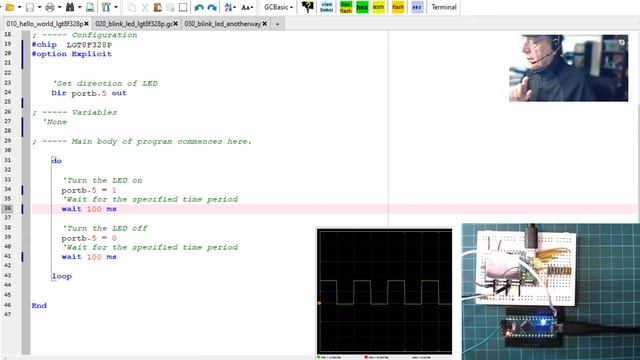Open the Terminal button

(x=444, y=7)
